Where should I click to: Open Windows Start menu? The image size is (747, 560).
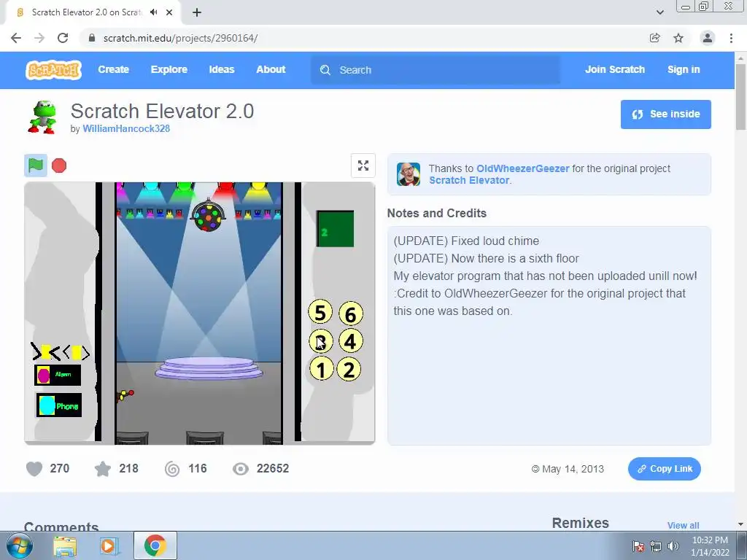click(x=19, y=545)
